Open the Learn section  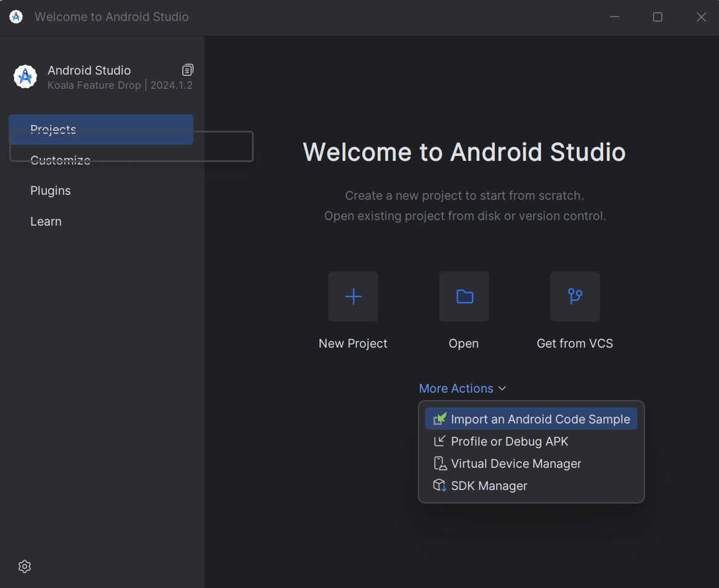pyautogui.click(x=46, y=221)
